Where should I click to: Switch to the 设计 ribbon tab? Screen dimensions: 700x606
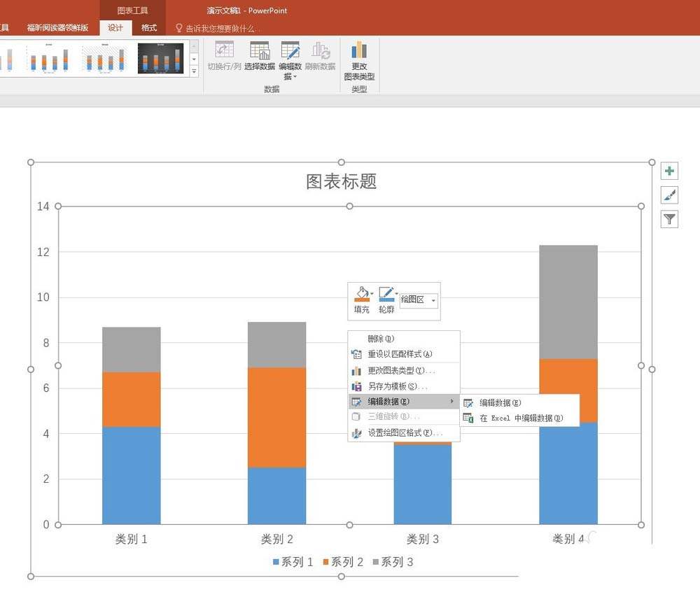115,28
